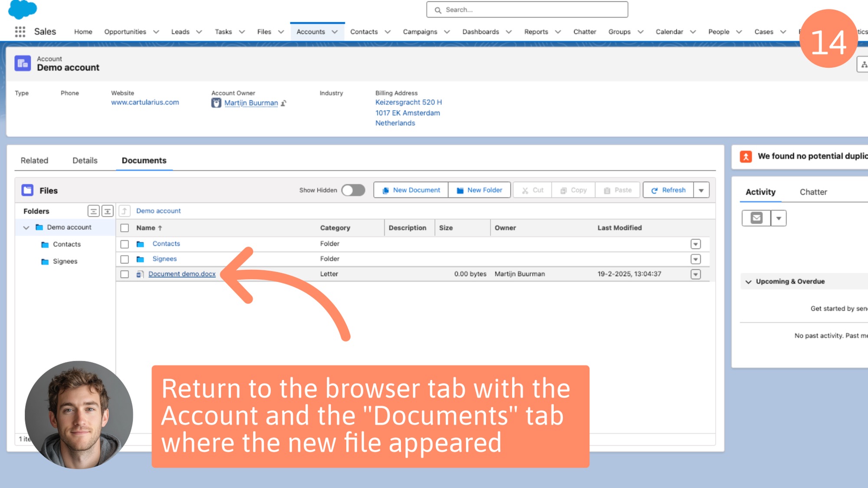Click the Signees folder icon in file list
Viewport: 868px width, 488px height.
pyautogui.click(x=140, y=259)
